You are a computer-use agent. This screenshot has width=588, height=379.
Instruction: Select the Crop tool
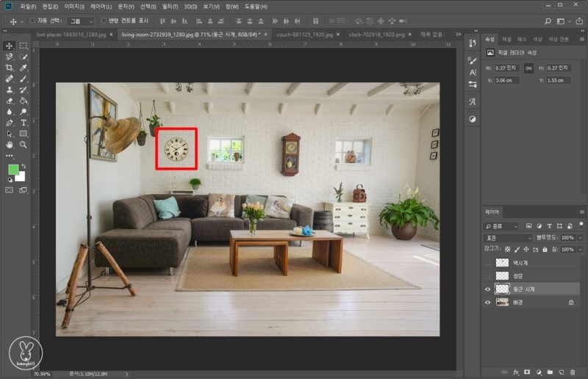10,68
